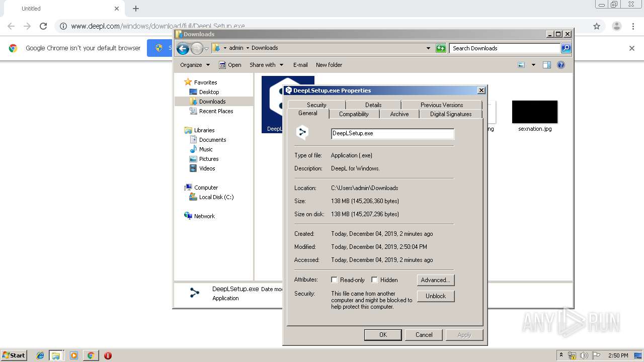Select Recent Places in navigation pane

tap(216, 111)
